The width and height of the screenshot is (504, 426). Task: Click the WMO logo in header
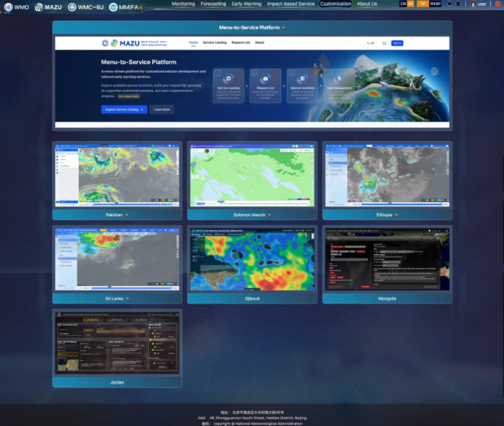17,7
